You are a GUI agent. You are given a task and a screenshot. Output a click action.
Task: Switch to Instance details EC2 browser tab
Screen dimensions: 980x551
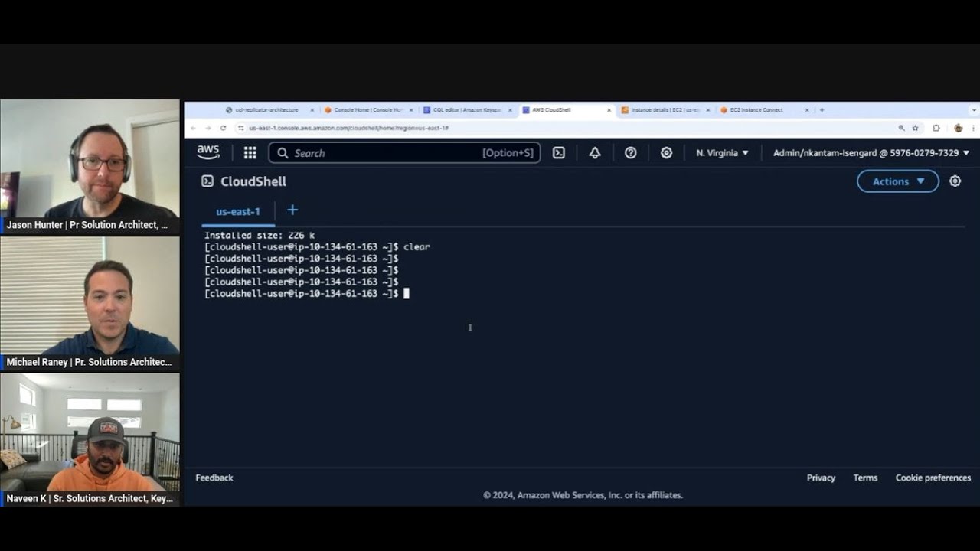[665, 110]
